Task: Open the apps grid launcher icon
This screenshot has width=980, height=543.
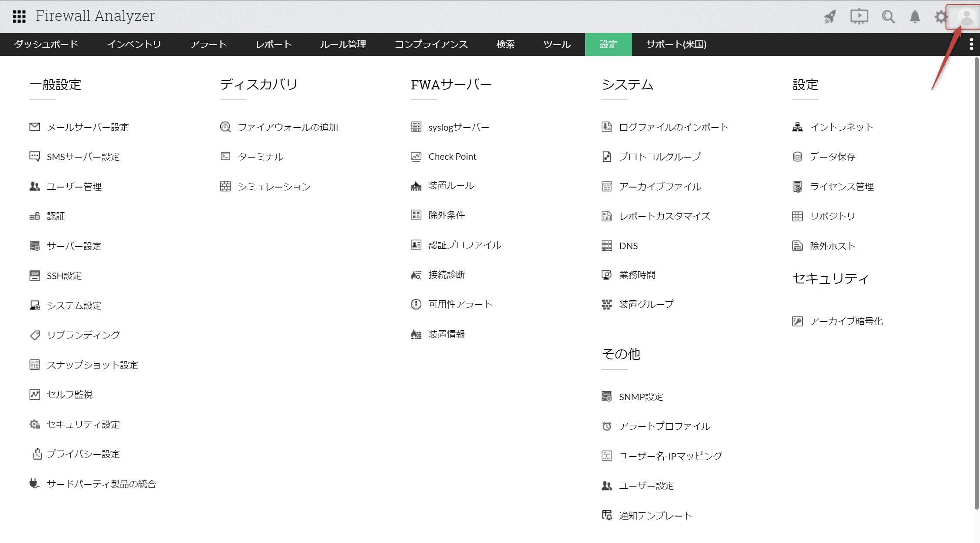Action: [19, 16]
